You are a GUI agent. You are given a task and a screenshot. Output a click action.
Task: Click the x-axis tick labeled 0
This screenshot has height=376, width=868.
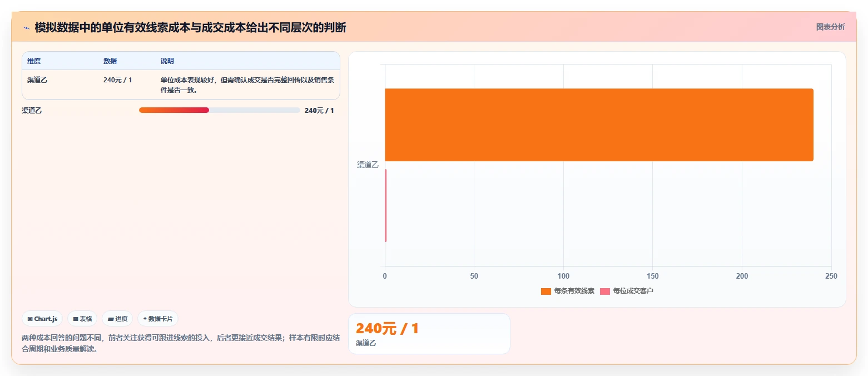(x=385, y=276)
